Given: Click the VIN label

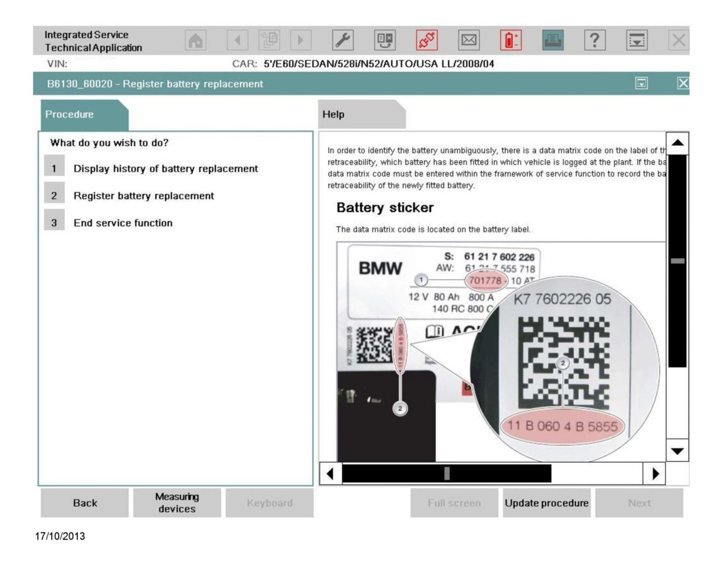Looking at the screenshot, I should click(x=57, y=64).
